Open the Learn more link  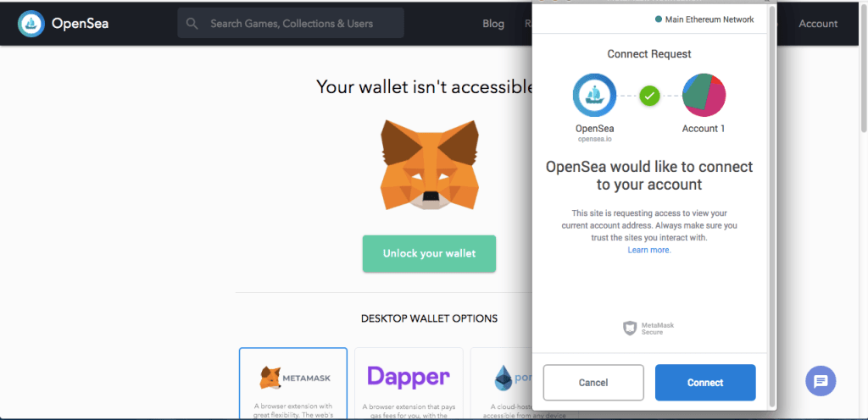pos(649,250)
